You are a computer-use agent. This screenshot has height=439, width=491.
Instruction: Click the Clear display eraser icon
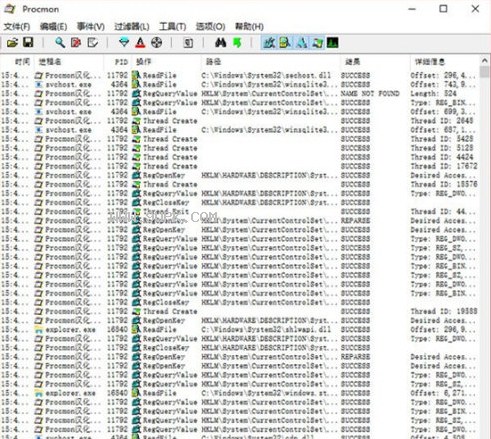(x=92, y=43)
